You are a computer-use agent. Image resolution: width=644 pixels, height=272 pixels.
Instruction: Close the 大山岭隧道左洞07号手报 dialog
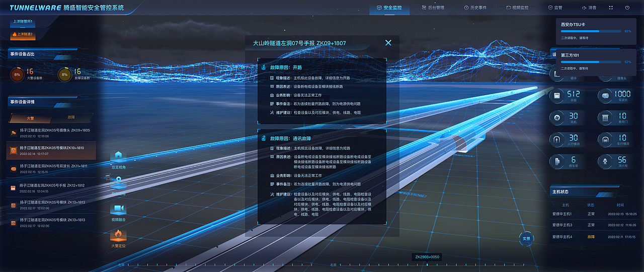coord(388,43)
